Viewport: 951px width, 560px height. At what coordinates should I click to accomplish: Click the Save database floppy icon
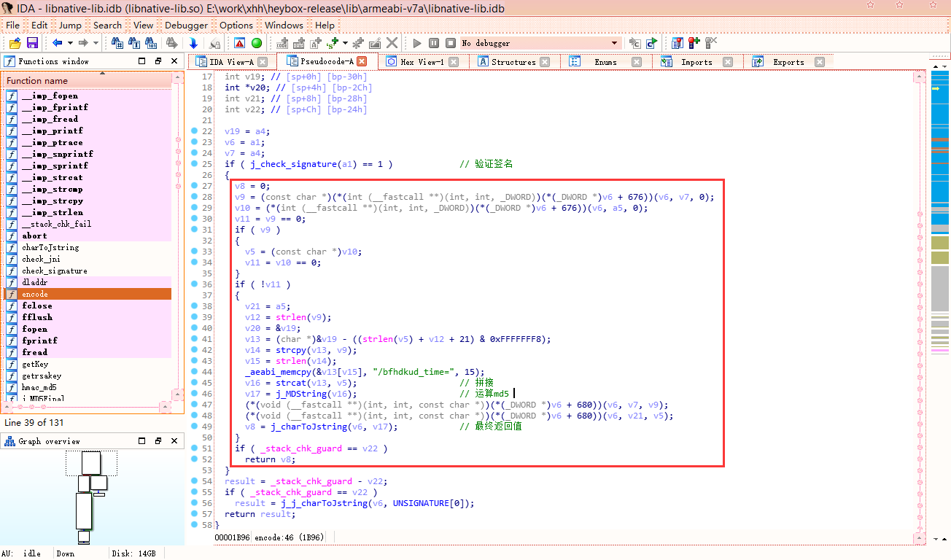click(x=32, y=44)
